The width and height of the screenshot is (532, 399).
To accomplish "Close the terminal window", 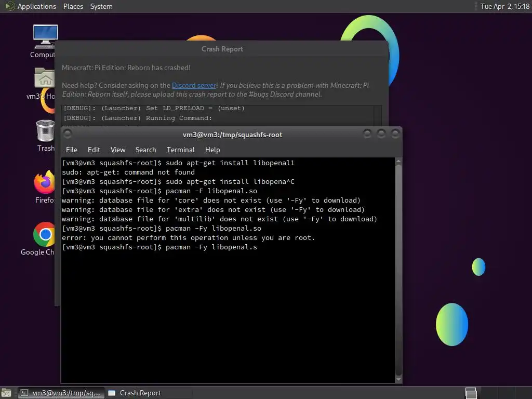I will coord(395,134).
